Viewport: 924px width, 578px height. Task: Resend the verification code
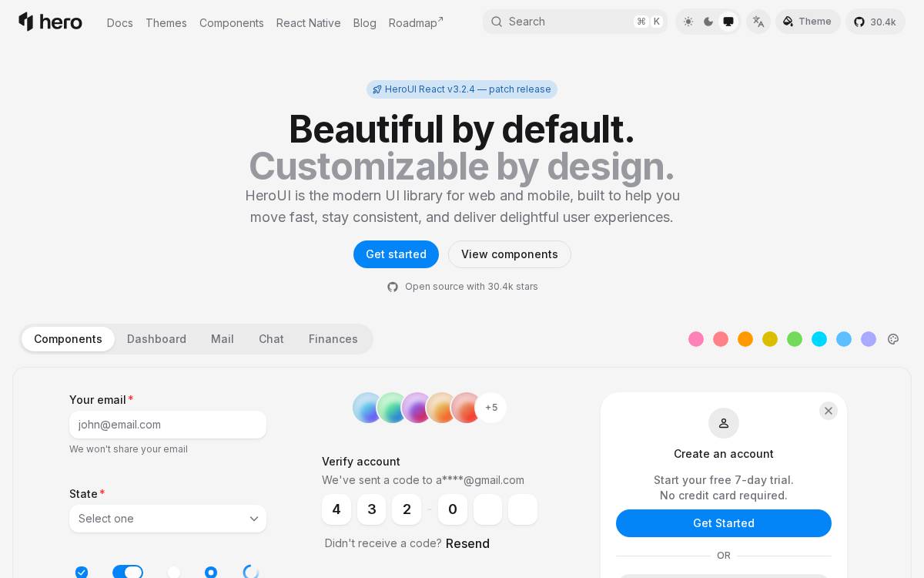click(467, 543)
